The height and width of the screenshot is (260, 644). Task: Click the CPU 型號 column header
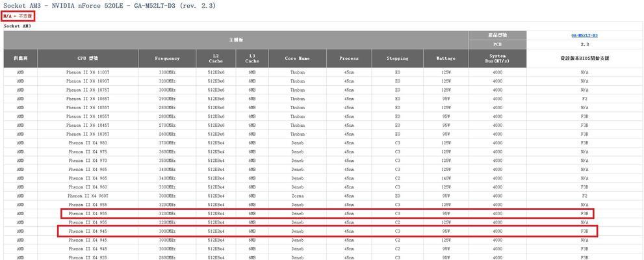click(88, 58)
